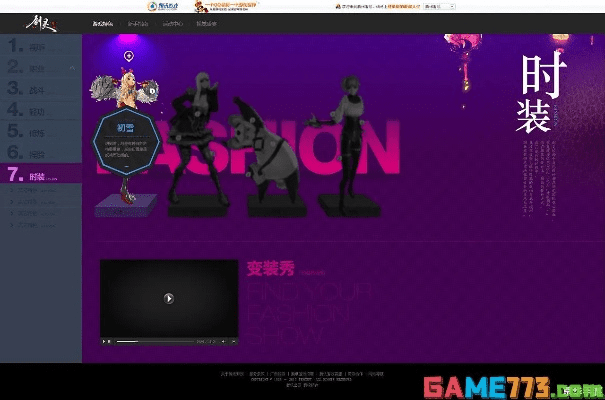Screen dimensions: 605x400
Task: Open sidebar section 3 战斗
Action: click(40, 89)
